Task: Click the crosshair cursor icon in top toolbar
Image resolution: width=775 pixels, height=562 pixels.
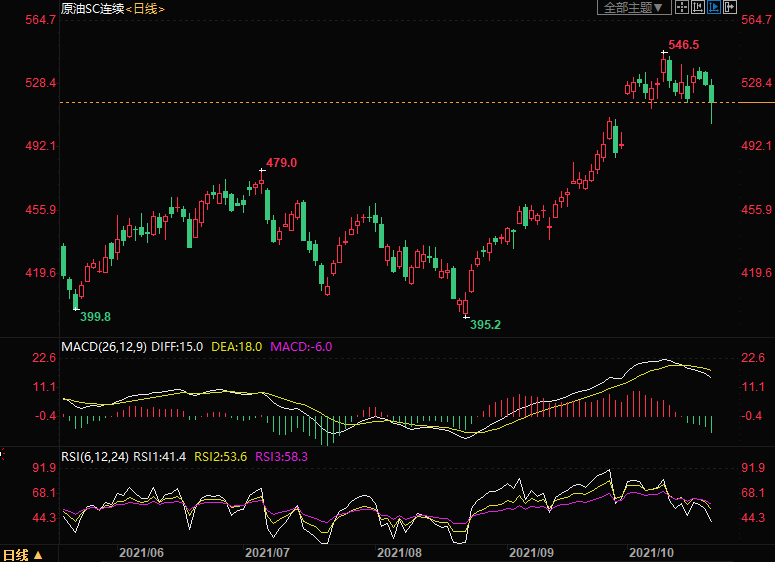Action: click(x=681, y=8)
